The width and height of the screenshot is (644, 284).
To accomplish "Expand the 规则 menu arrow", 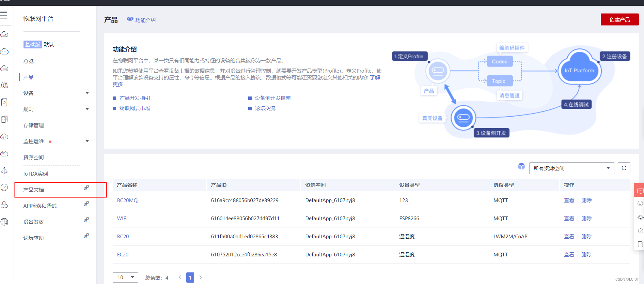I will coord(87,109).
